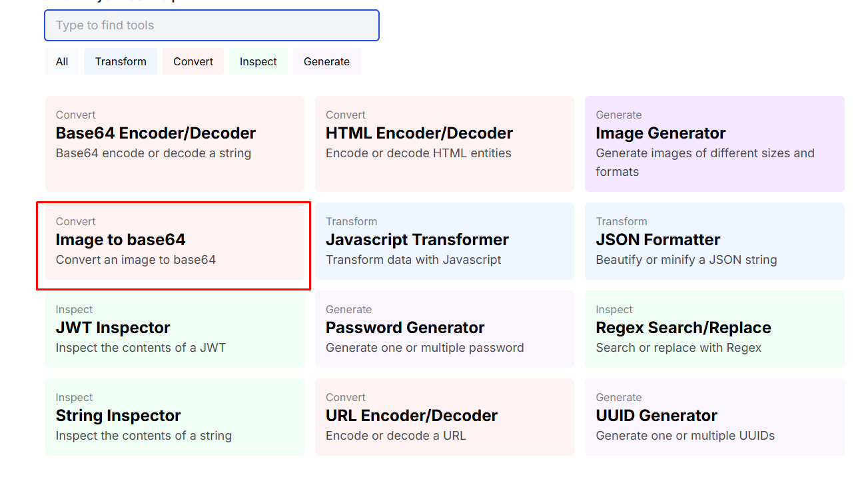The height and width of the screenshot is (487, 868).
Task: Click the Convert label on Base64 card
Action: [75, 115]
